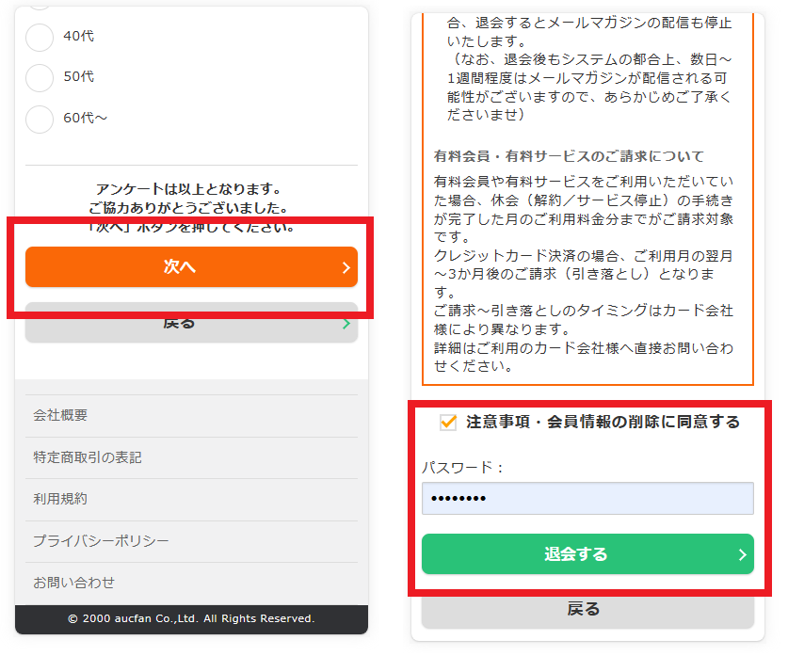
Task: Select the 40代 radio button
Action: [39, 36]
